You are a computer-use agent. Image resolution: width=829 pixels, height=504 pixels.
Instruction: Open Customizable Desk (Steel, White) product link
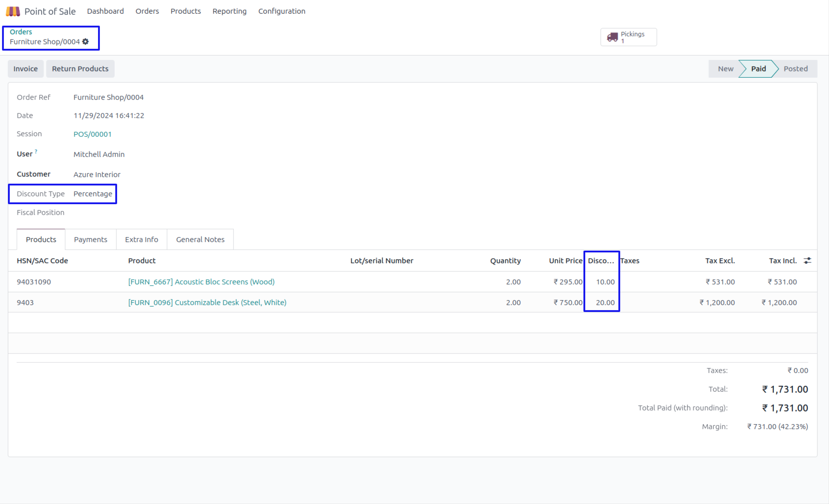[x=207, y=303]
